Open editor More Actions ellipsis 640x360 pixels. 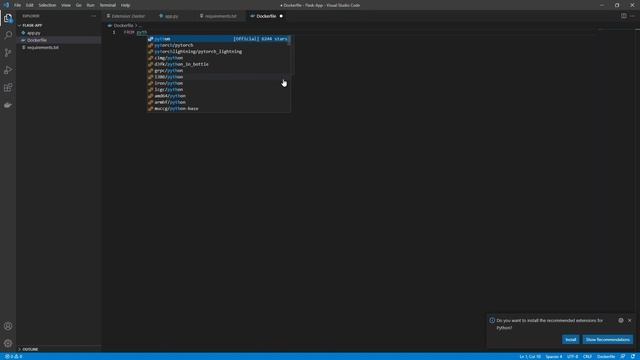(632, 16)
